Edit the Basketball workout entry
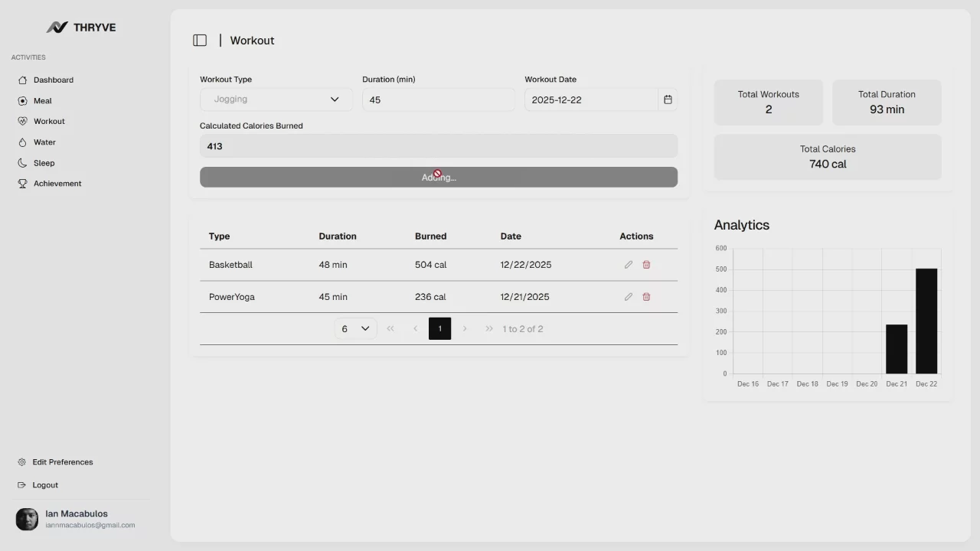 point(629,265)
